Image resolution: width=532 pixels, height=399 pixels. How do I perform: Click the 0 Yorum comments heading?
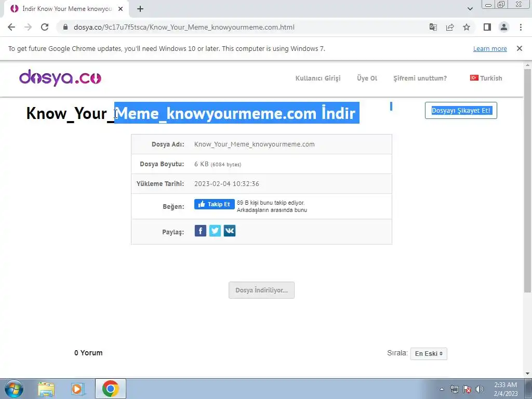pyautogui.click(x=88, y=353)
